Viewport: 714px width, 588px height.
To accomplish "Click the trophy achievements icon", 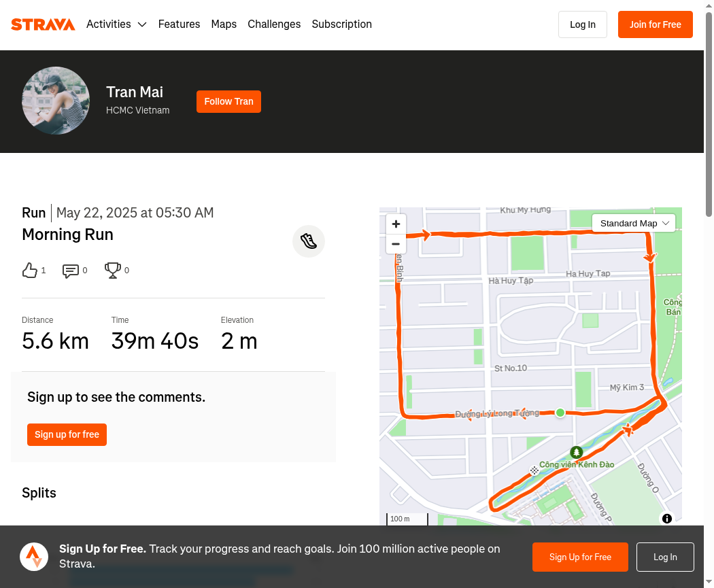I will tap(112, 271).
